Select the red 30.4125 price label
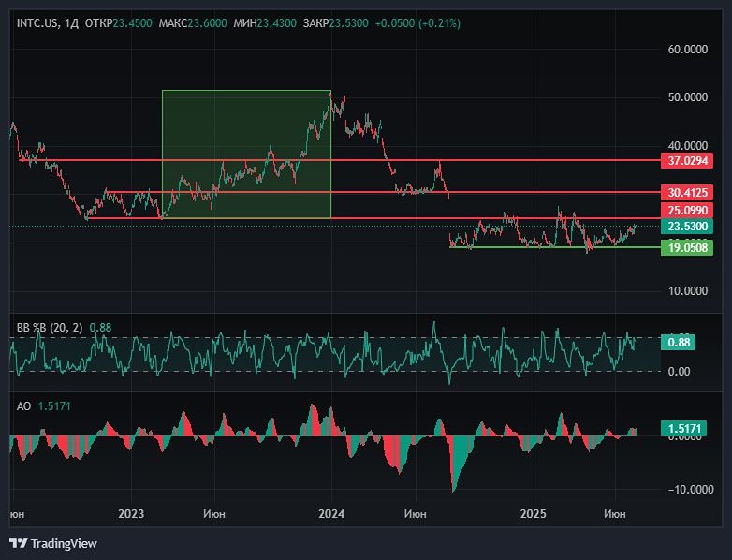The height and width of the screenshot is (560, 732). pyautogui.click(x=687, y=192)
